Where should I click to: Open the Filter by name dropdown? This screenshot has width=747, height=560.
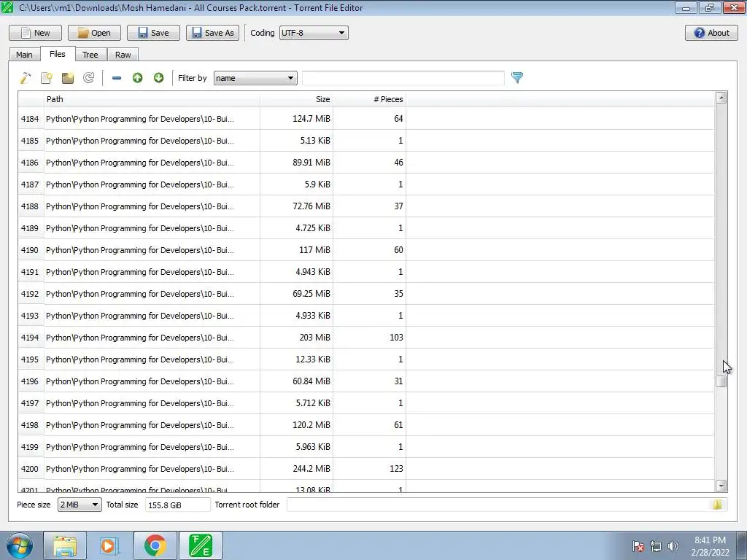pyautogui.click(x=255, y=78)
